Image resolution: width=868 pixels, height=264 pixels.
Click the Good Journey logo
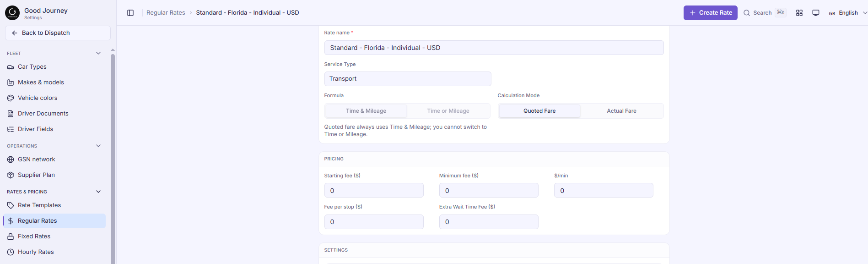(x=12, y=13)
